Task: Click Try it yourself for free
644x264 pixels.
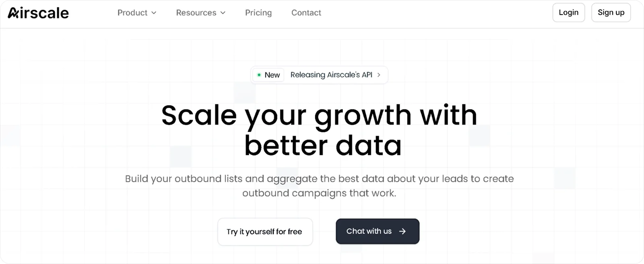Action: pos(264,231)
